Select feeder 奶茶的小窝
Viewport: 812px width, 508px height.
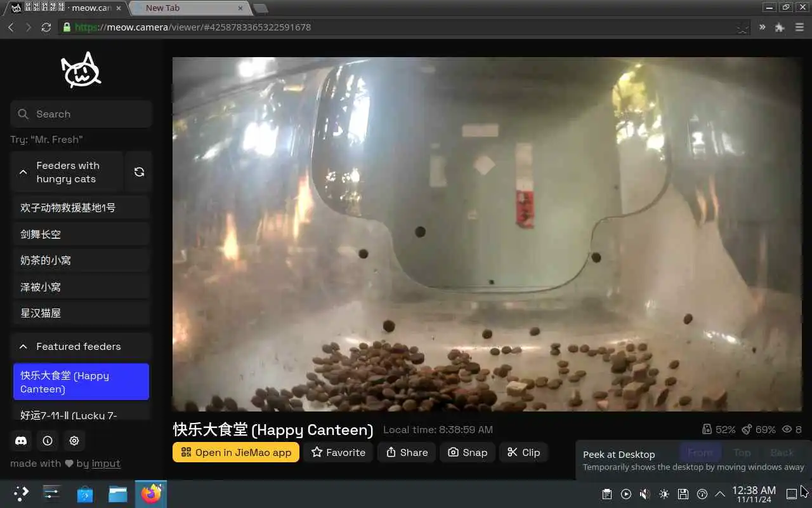[81, 260]
